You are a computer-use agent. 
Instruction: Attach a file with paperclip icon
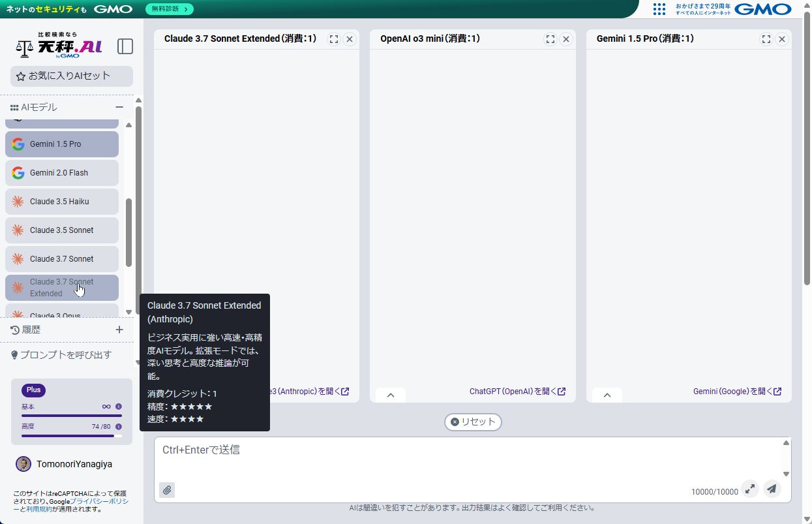click(x=167, y=490)
